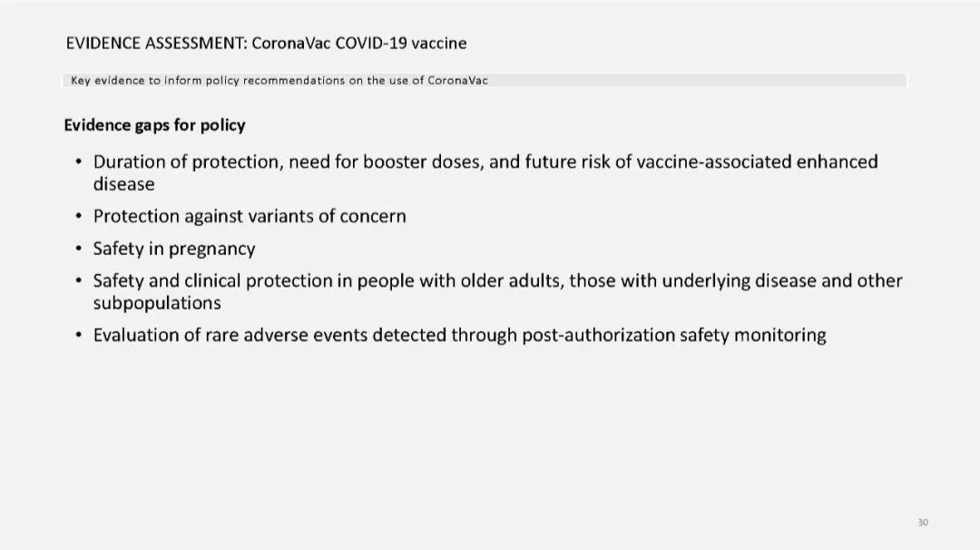Click the bullet dot before 'Safety and clinical'
This screenshot has height=550, width=980.
78,280
